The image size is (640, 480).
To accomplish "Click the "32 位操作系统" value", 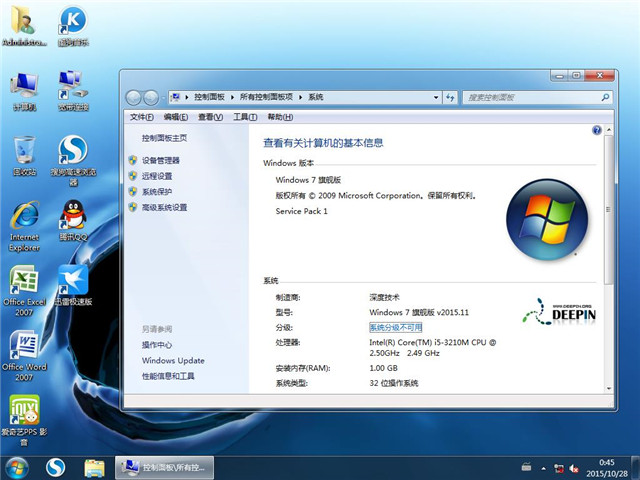I will click(394, 383).
